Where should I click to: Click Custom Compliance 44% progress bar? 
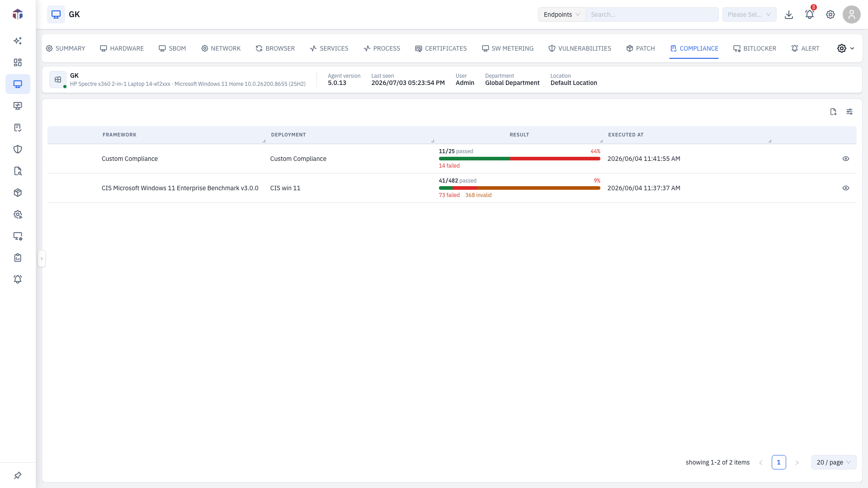coord(519,159)
